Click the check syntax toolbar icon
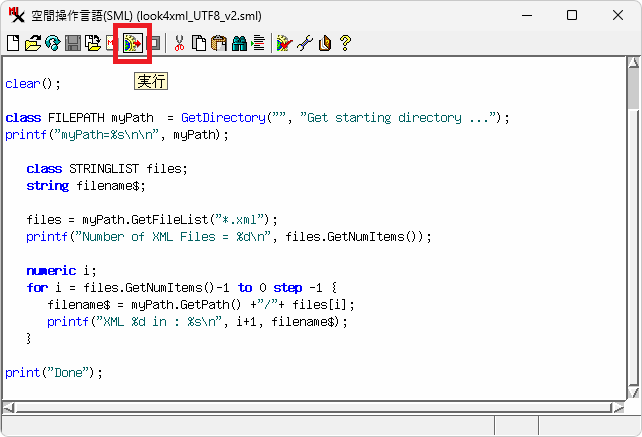642x437 pixels. coord(284,43)
